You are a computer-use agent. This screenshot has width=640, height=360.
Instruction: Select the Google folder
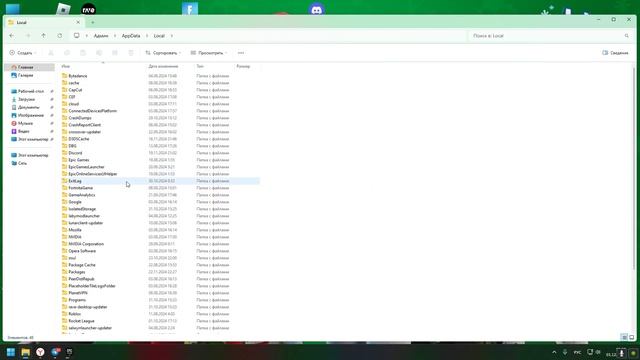[x=75, y=202]
